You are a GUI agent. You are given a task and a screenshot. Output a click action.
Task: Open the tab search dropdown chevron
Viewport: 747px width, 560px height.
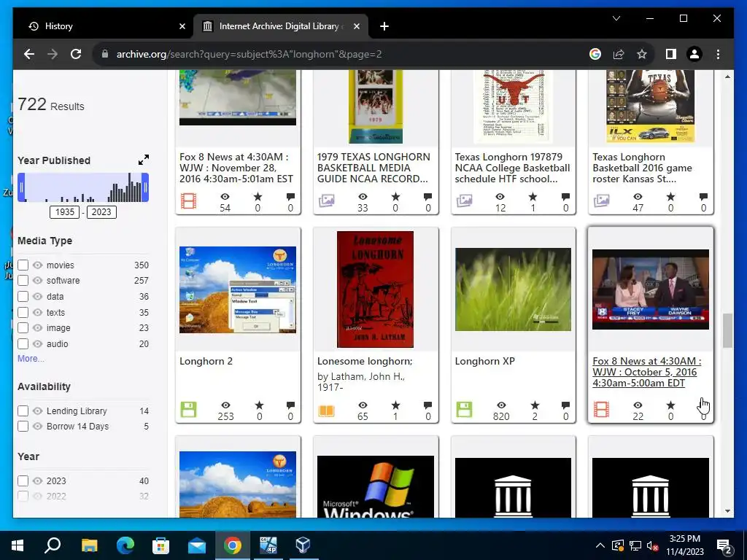click(x=616, y=18)
